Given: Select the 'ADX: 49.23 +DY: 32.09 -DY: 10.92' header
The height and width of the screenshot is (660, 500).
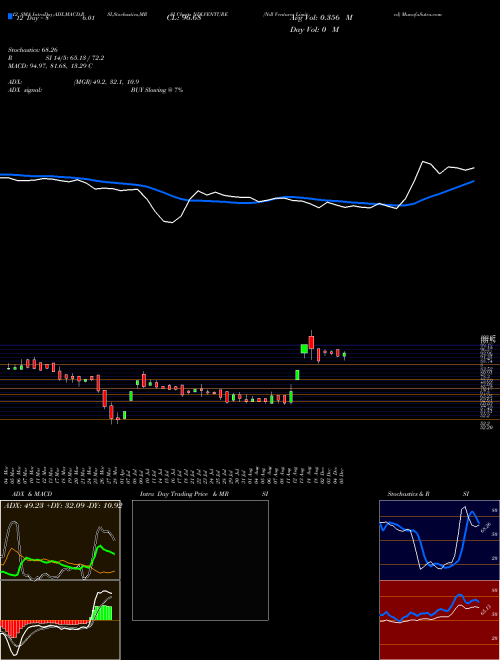Looking at the screenshot, I should point(63,506).
